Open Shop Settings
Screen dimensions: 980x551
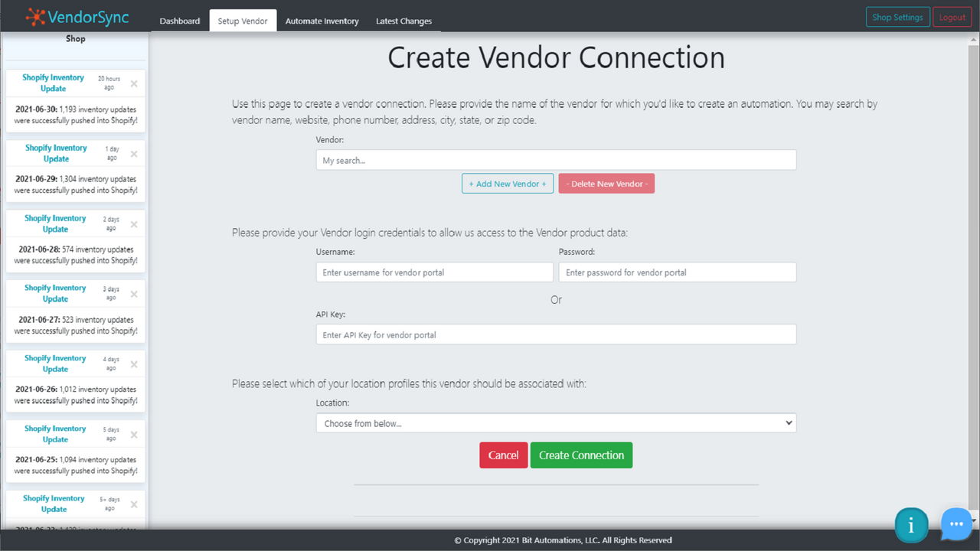tap(897, 16)
